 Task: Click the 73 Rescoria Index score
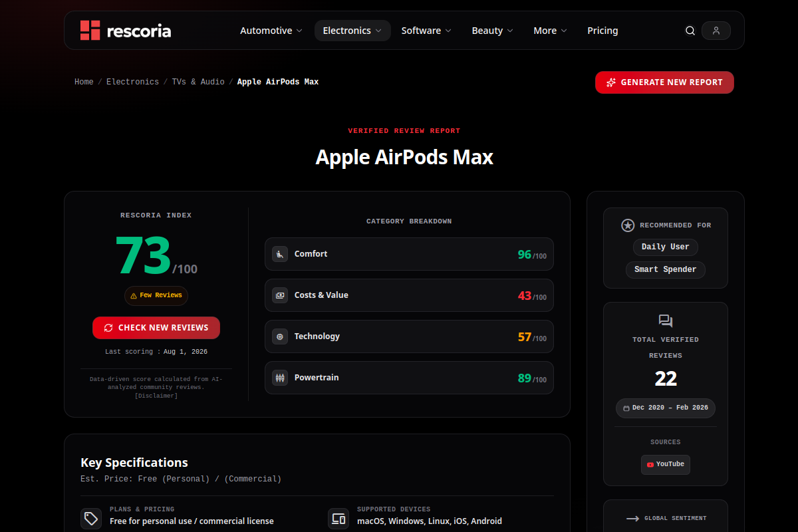pyautogui.click(x=143, y=255)
